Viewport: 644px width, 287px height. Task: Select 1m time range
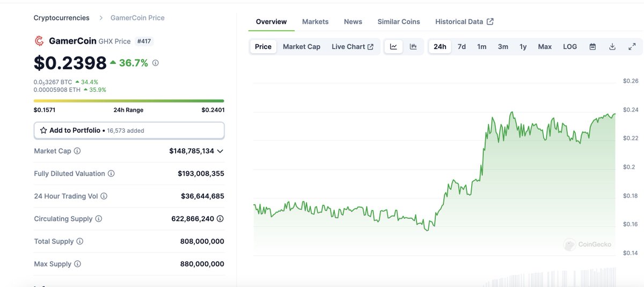click(482, 47)
